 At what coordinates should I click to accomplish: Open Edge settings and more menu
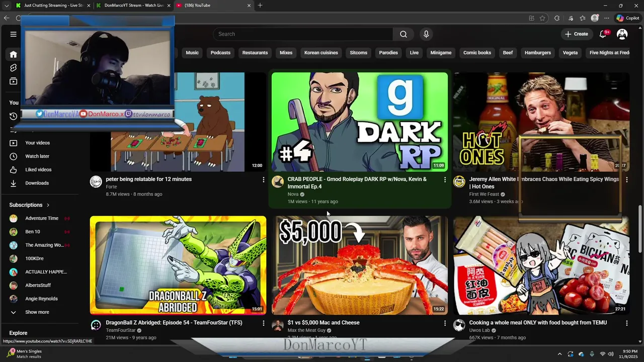tap(607, 18)
